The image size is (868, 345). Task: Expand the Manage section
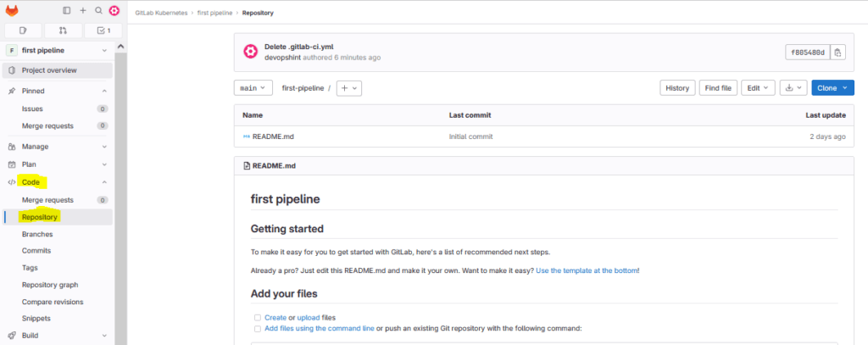[104, 147]
